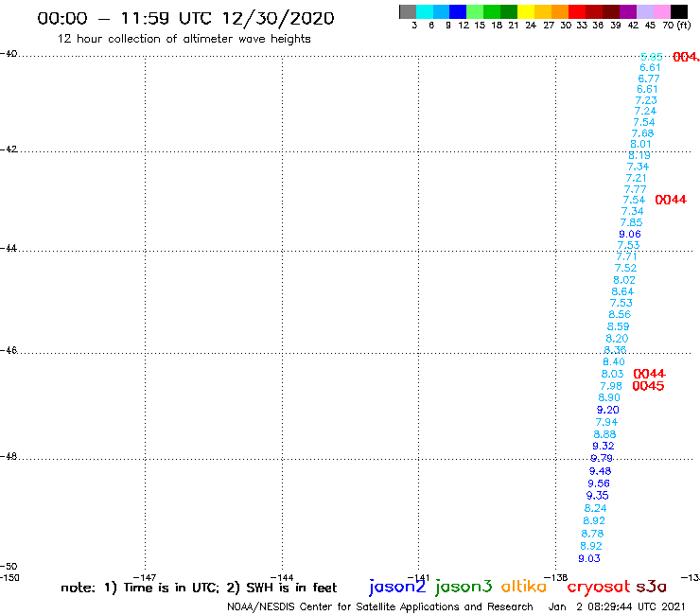Click the altika satellite legend label
Viewport: 700px width, 615px height.
[523, 587]
